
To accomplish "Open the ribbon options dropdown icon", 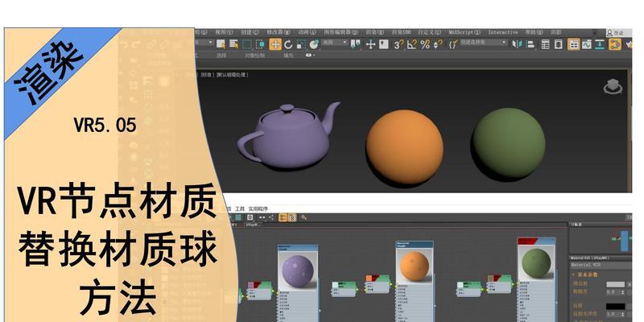I will (x=311, y=55).
